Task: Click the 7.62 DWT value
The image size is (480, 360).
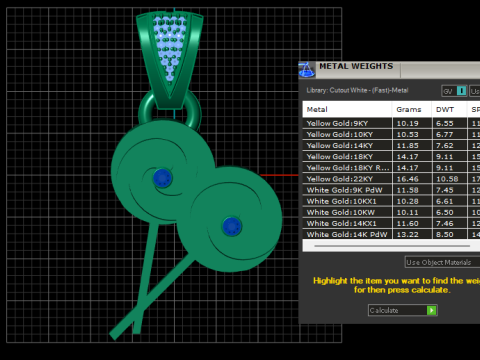Action: (445, 146)
